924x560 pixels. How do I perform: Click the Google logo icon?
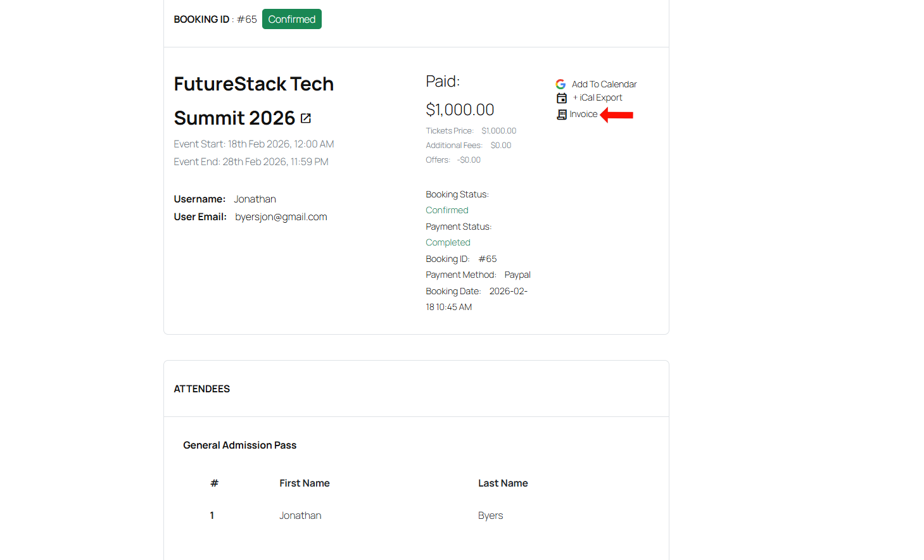click(560, 84)
